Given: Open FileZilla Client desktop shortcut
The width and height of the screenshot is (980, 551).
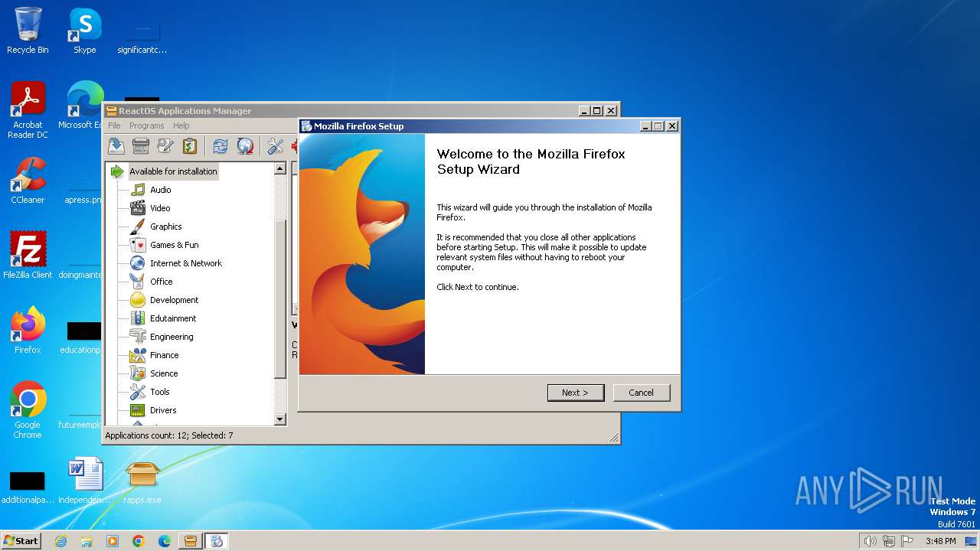Looking at the screenshot, I should (28, 255).
